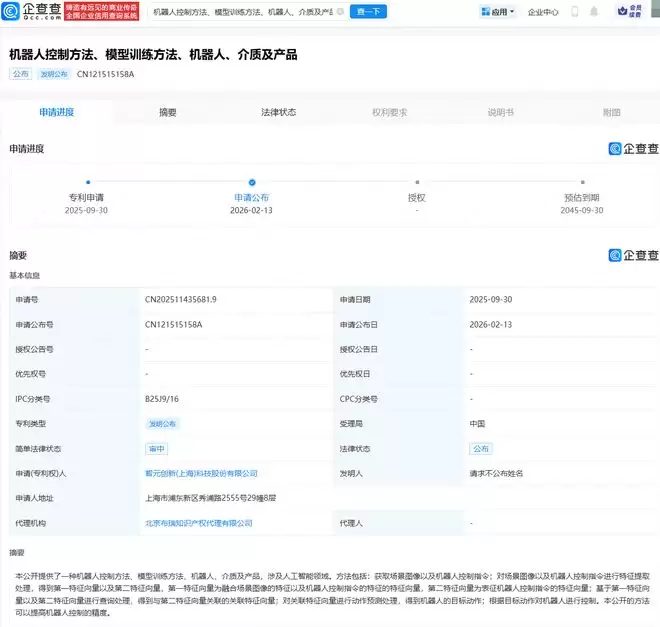Click the 发明公布 patent type tag
The width and height of the screenshot is (660, 627).
[x=162, y=424]
